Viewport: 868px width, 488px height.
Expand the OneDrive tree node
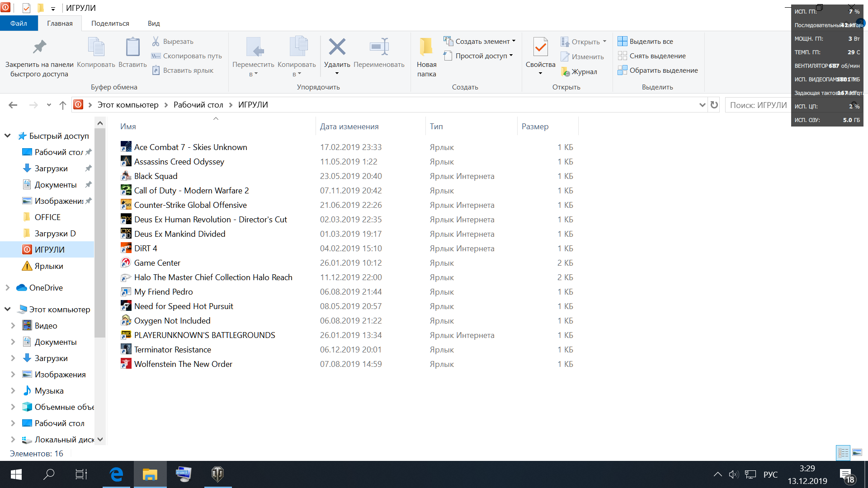click(x=7, y=288)
